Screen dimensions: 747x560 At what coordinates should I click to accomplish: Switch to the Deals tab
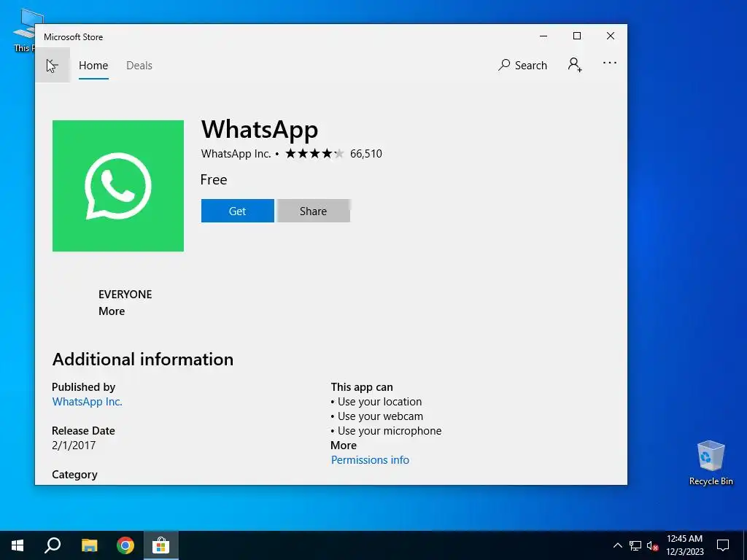point(139,65)
